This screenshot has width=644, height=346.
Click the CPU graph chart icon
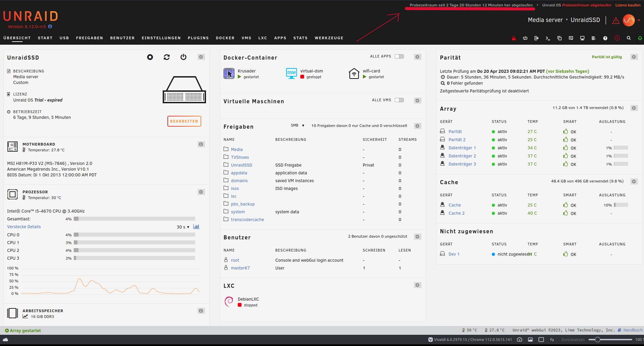coord(196,227)
